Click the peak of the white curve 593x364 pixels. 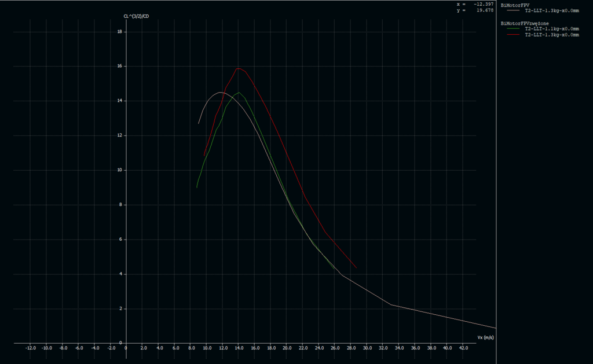220,92
